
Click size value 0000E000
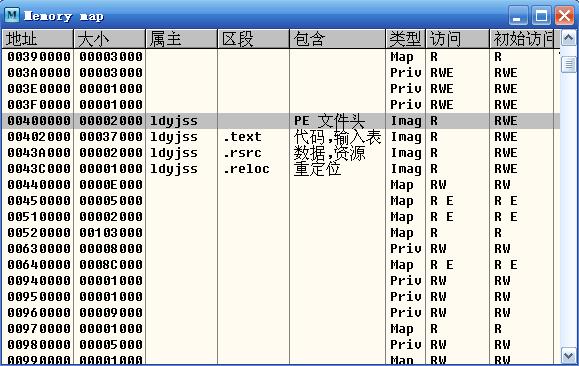coord(111,185)
